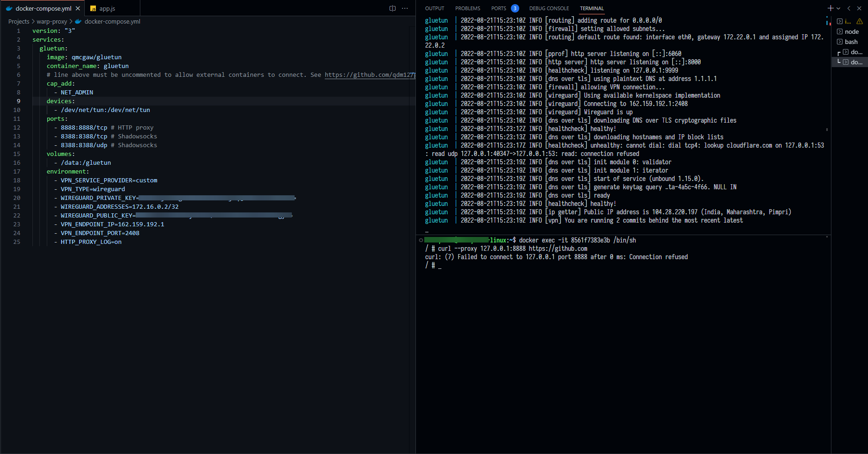
Task: Open the terminal profile dropdown chevron
Action: coord(837,8)
